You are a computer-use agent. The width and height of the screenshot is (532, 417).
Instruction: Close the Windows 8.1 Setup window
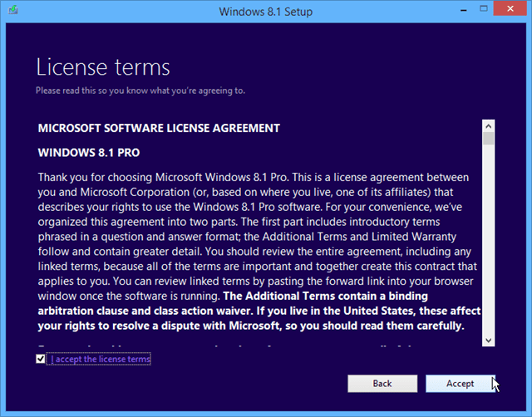point(510,9)
